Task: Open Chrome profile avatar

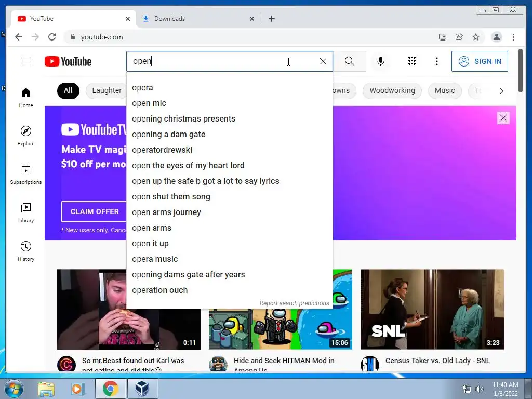Action: [x=496, y=37]
